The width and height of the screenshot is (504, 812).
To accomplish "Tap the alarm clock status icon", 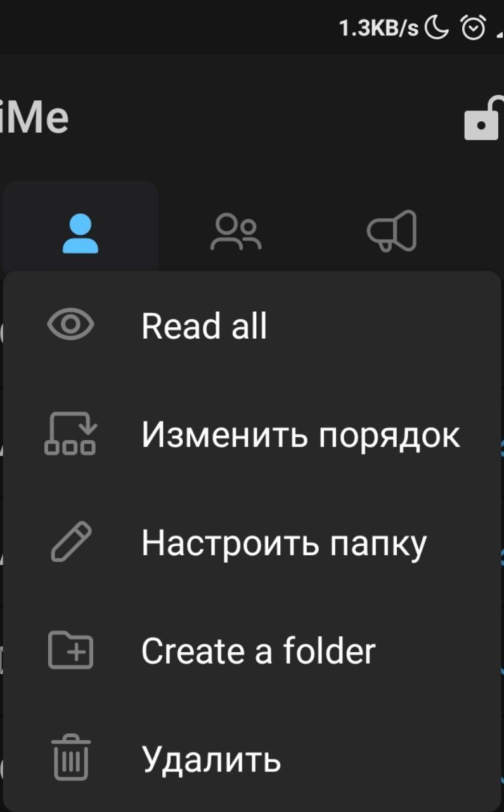I will point(473,28).
